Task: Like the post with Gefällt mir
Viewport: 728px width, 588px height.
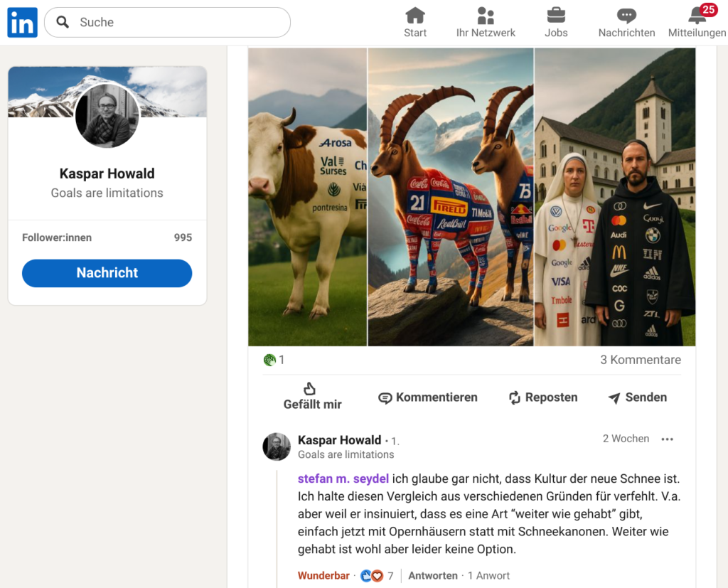Action: pos(312,397)
